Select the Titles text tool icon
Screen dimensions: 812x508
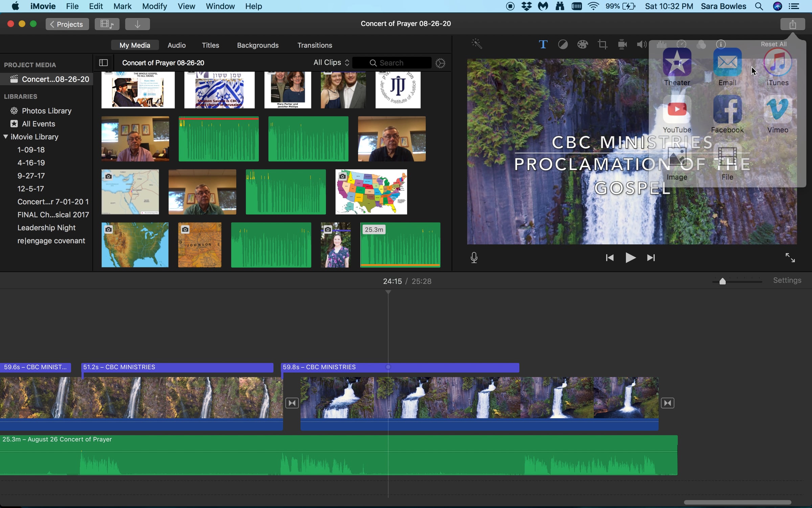tap(543, 44)
